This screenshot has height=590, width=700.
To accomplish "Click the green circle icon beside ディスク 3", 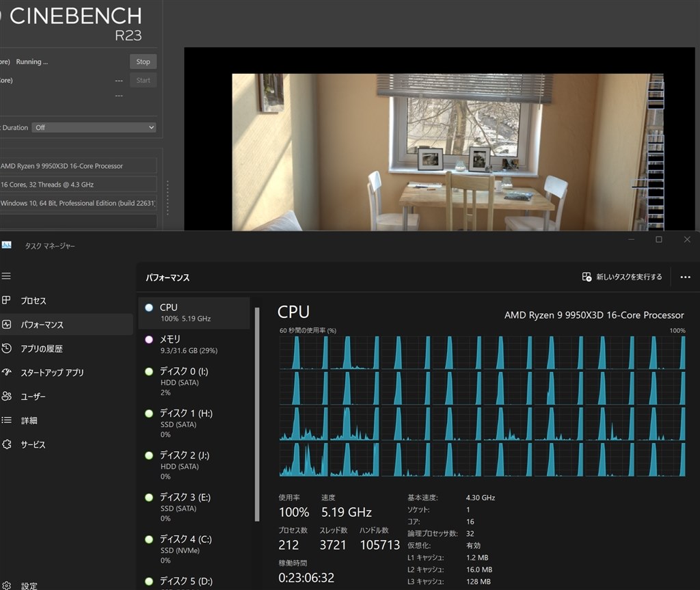I will [149, 497].
